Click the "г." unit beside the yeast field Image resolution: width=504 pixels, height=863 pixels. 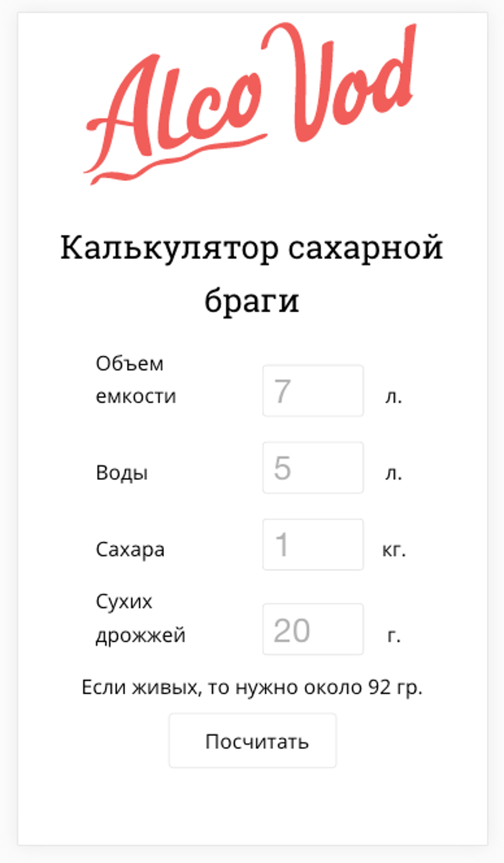click(394, 635)
